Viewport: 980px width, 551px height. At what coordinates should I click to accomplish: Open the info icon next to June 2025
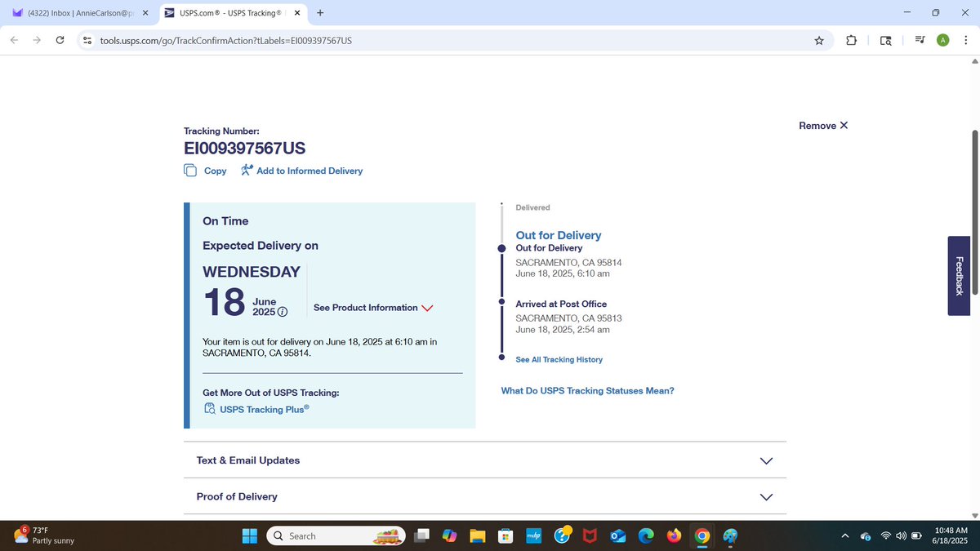point(283,313)
